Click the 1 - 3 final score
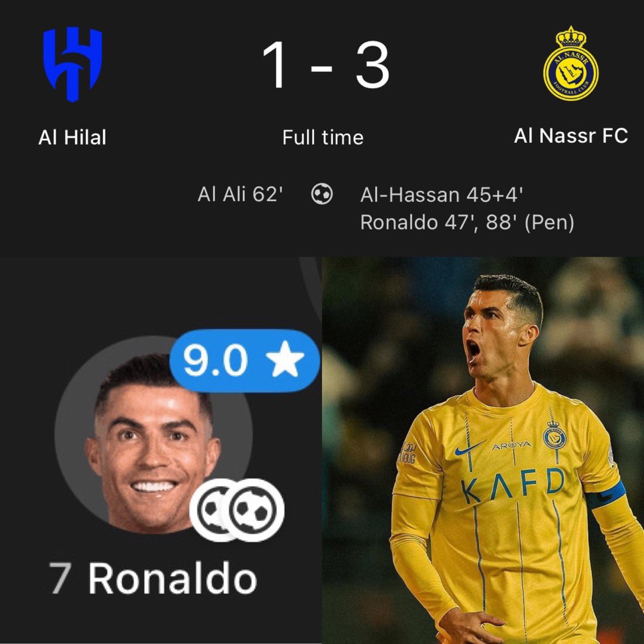Screen dimensions: 644x644 pos(326,64)
